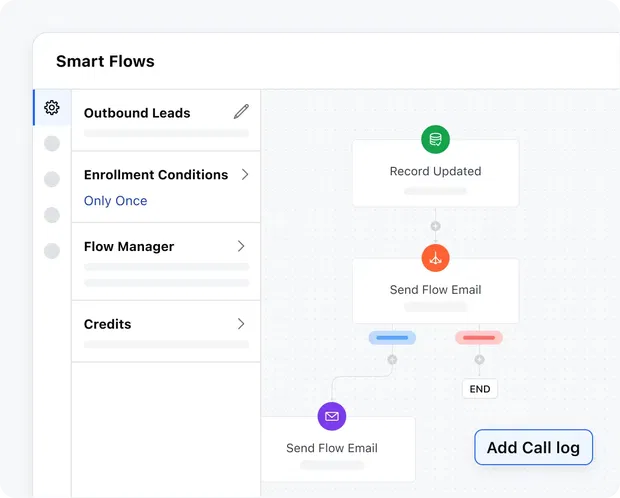Add a step under the red branch
This screenshot has width=620, height=498.
pyautogui.click(x=479, y=360)
